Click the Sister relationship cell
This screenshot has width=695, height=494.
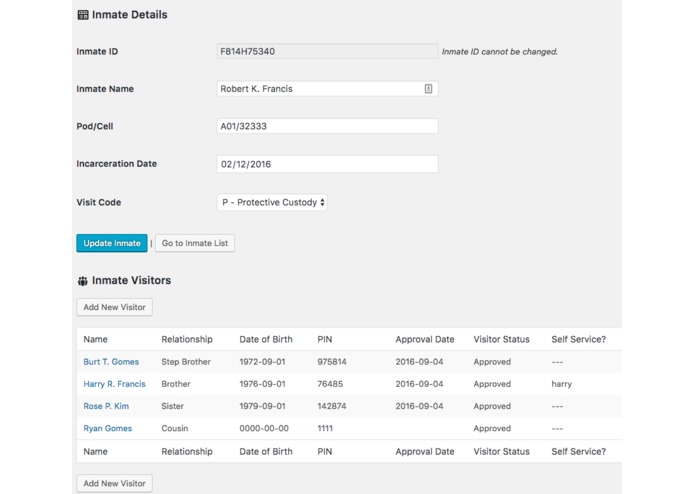point(172,406)
